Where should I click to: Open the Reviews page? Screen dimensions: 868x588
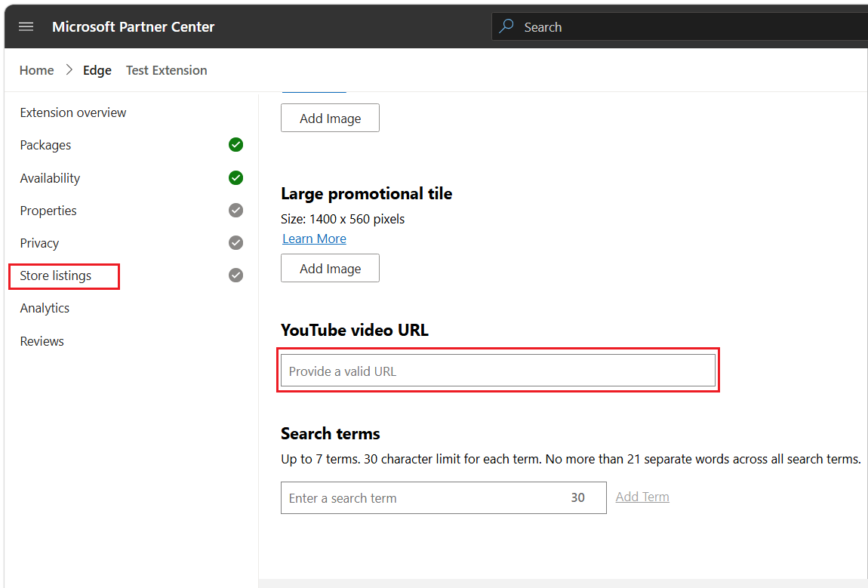click(42, 341)
